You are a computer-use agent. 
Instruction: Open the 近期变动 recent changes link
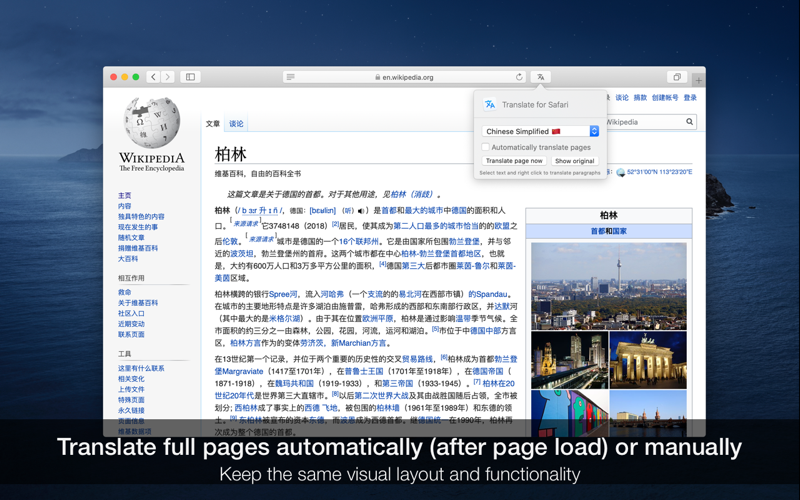131,324
